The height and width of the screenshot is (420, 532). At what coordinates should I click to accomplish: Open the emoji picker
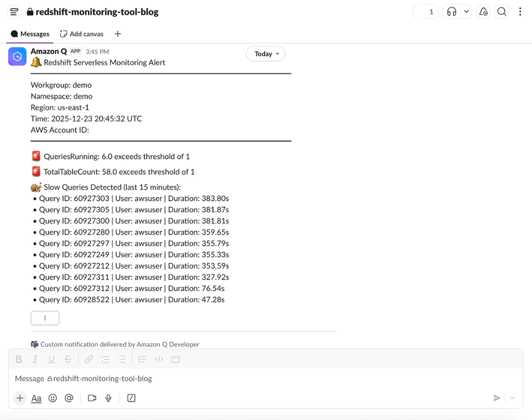click(53, 398)
